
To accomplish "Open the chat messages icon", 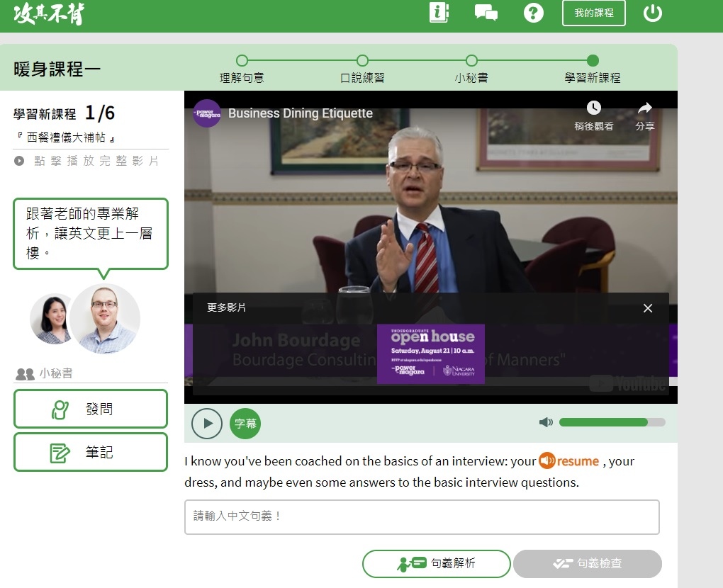I will (x=486, y=13).
